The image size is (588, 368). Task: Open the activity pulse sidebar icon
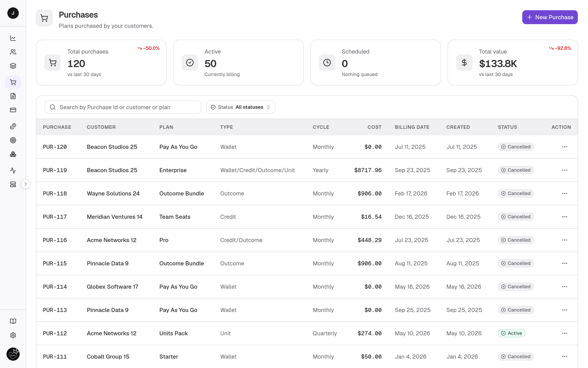tap(13, 170)
